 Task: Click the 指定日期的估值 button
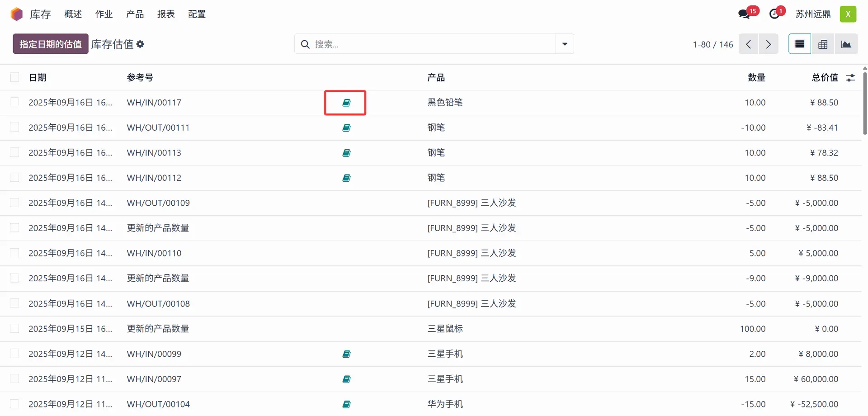pyautogui.click(x=51, y=44)
